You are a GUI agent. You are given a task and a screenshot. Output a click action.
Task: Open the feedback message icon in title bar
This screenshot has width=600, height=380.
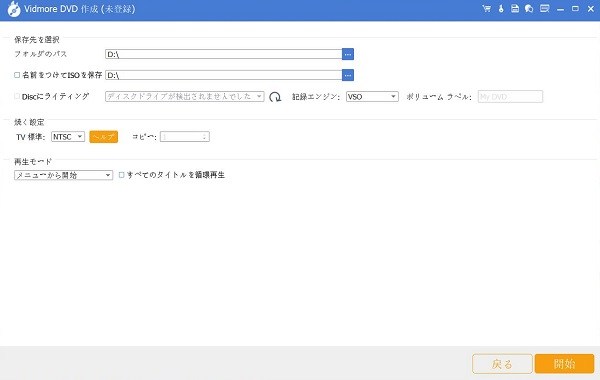(x=545, y=8)
